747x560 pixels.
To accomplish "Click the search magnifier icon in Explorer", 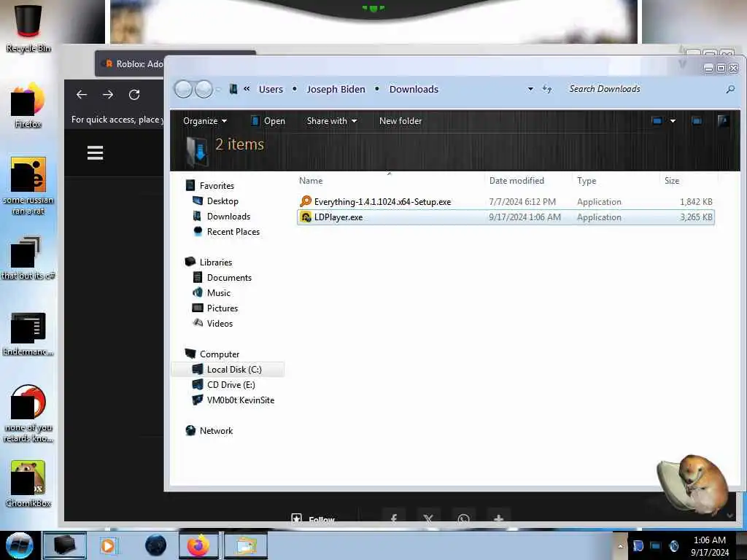I will pos(729,89).
